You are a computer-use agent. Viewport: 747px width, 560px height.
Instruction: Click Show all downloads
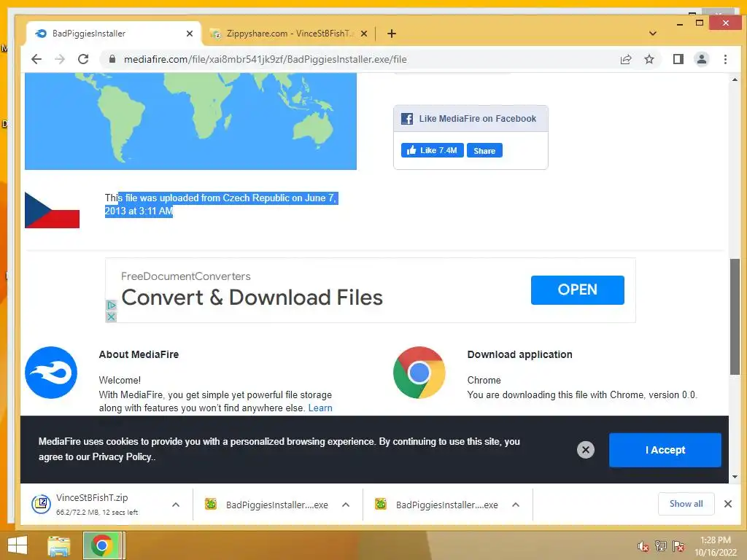pos(686,504)
